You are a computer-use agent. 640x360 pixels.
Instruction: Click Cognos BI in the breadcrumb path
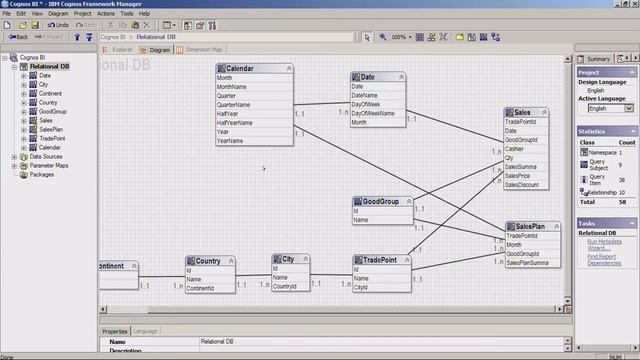click(113, 37)
